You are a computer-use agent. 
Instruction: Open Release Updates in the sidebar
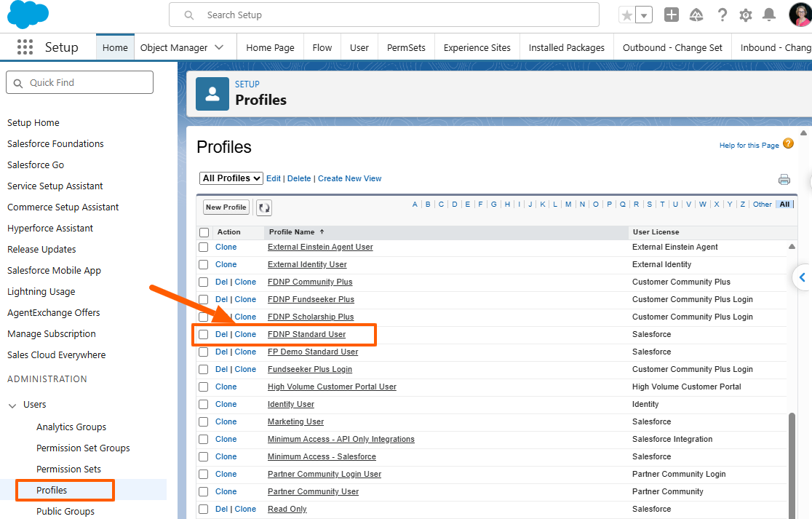(41, 250)
